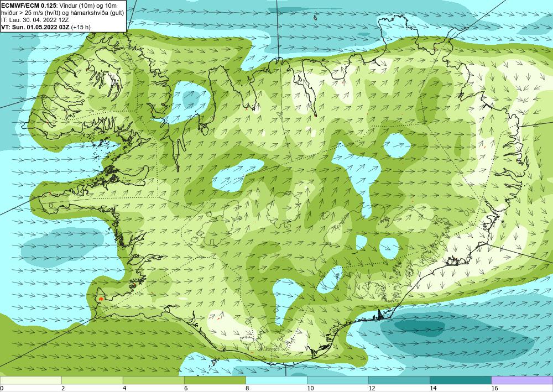Click the '16' scale label
The image size is (553, 392).
pos(494,388)
